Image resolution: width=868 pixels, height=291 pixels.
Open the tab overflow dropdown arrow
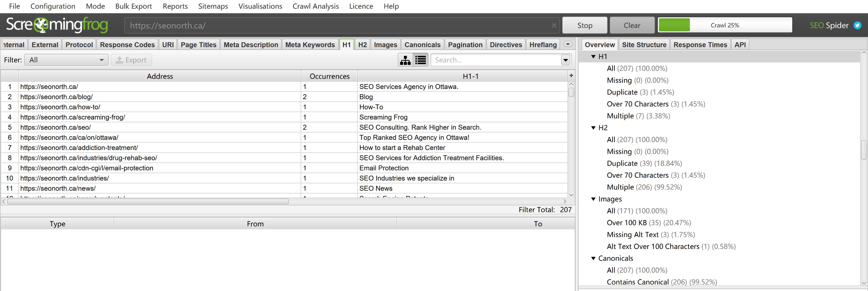click(x=568, y=44)
